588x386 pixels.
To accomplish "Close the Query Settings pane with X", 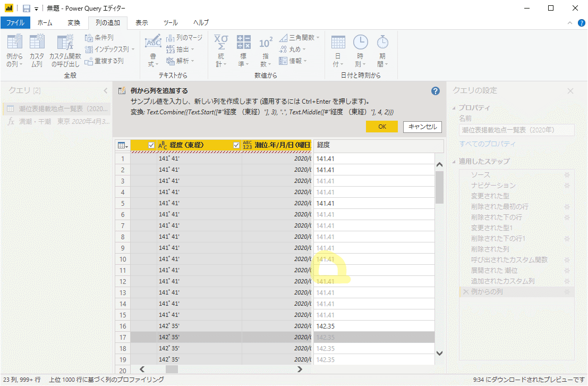I will [570, 91].
